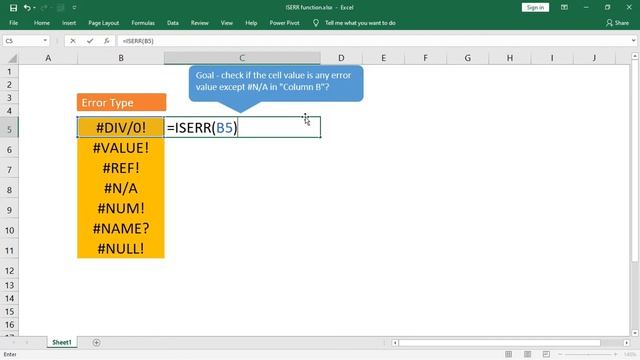Viewport: 640px width, 360px height.
Task: Click the #DIV/0! cell
Action: 121,127
